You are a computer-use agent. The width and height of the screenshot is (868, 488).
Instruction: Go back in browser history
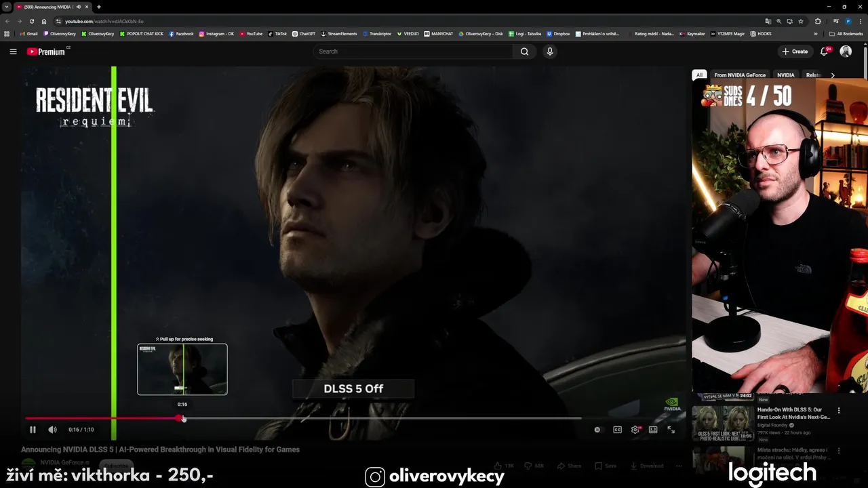[7, 21]
